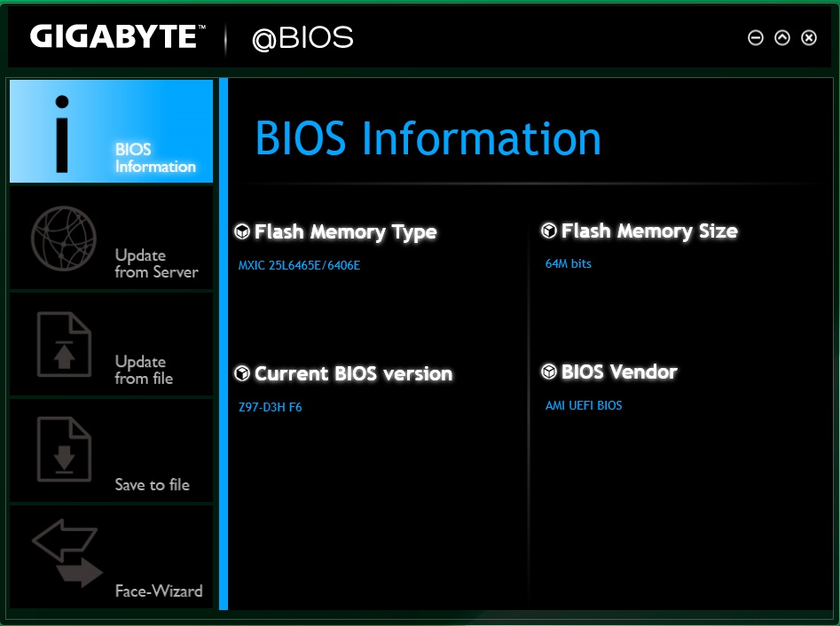Image resolution: width=840 pixels, height=626 pixels.
Task: Click the cube icon beside Flash Memory Type
Action: coord(241,232)
